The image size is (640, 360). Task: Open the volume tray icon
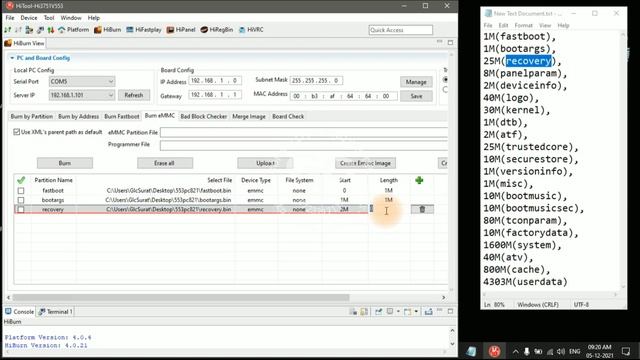(561, 351)
